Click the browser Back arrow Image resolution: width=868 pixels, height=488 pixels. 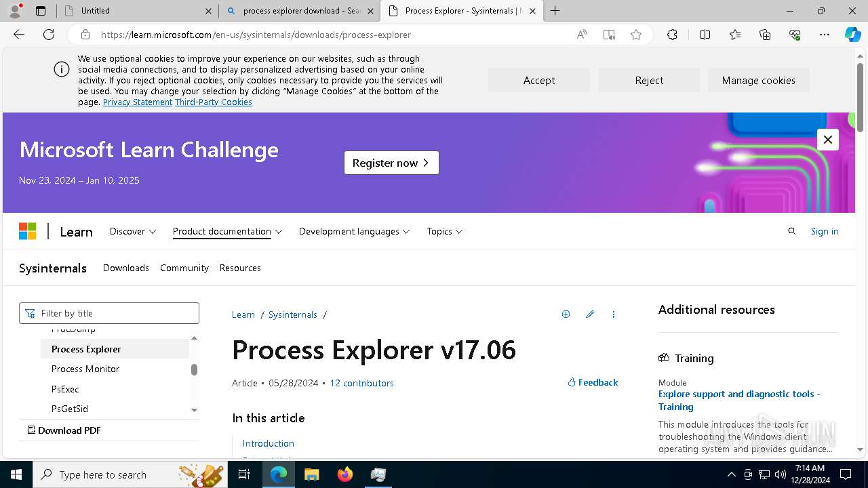pyautogui.click(x=19, y=35)
